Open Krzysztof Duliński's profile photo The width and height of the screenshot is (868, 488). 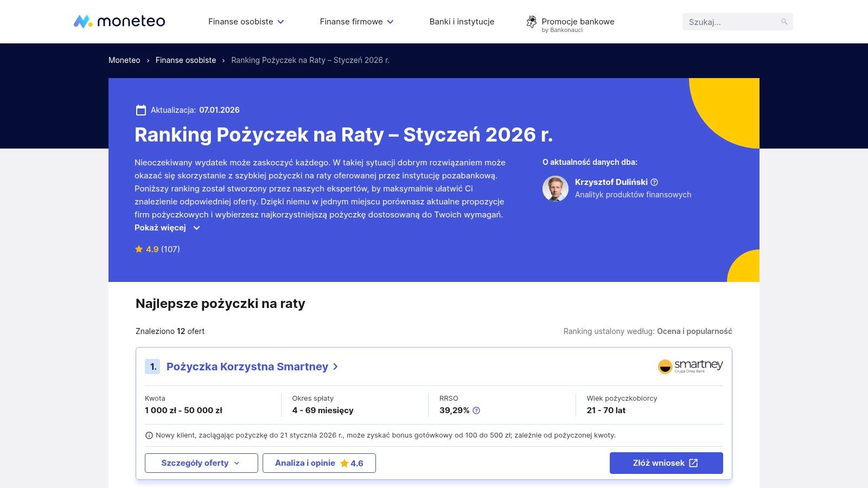click(x=556, y=189)
